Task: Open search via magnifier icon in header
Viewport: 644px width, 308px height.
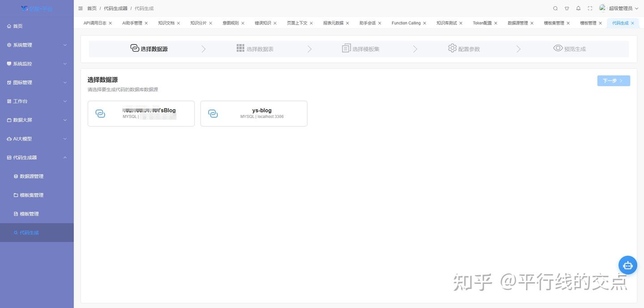Action: [x=555, y=8]
